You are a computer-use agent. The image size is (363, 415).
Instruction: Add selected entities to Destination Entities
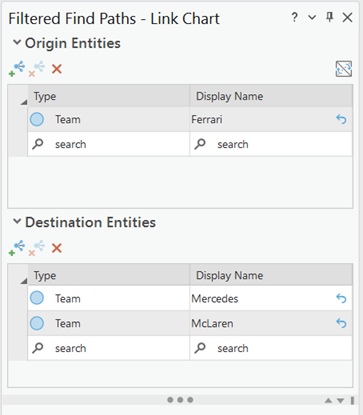[x=17, y=248]
